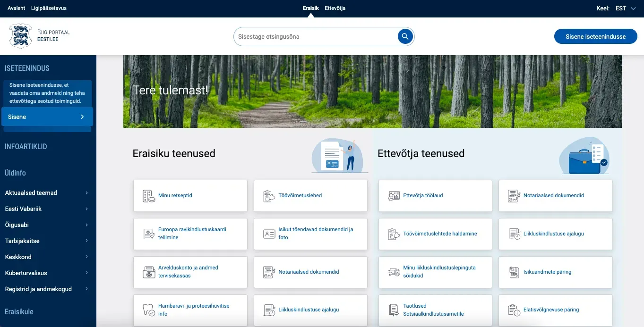644x327 pixels.
Task: Open the Ligipääsetavus link
Action: coord(49,8)
